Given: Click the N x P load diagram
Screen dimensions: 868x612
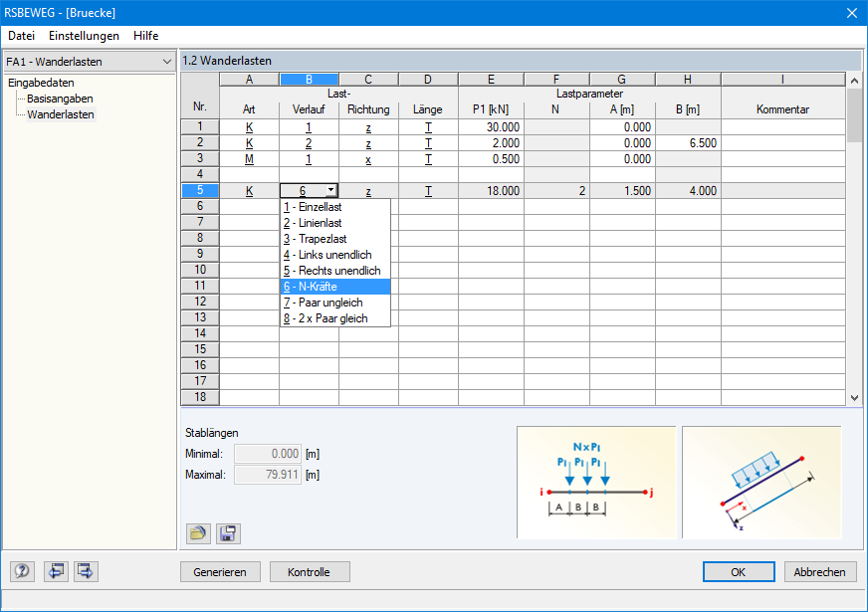Looking at the screenshot, I should (x=596, y=482).
